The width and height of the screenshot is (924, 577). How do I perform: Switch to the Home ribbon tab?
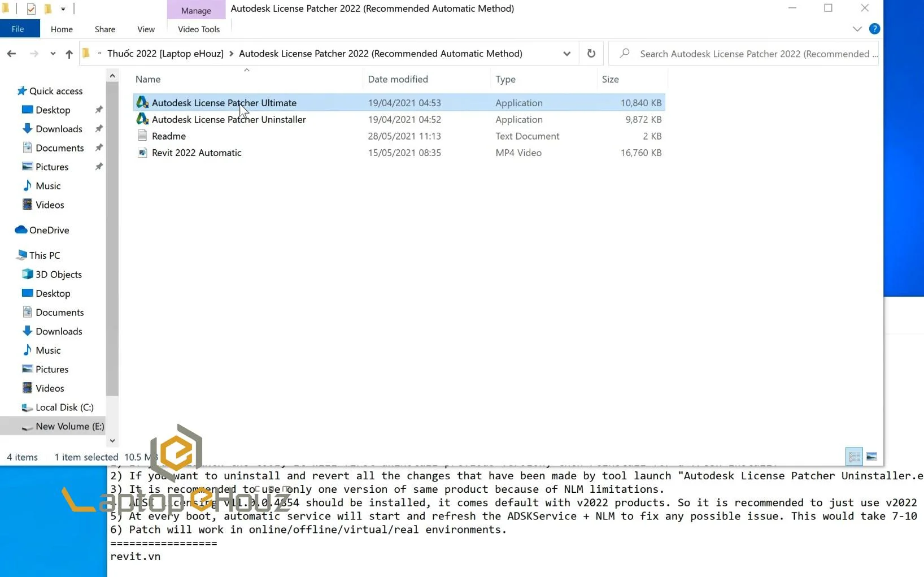coord(62,29)
